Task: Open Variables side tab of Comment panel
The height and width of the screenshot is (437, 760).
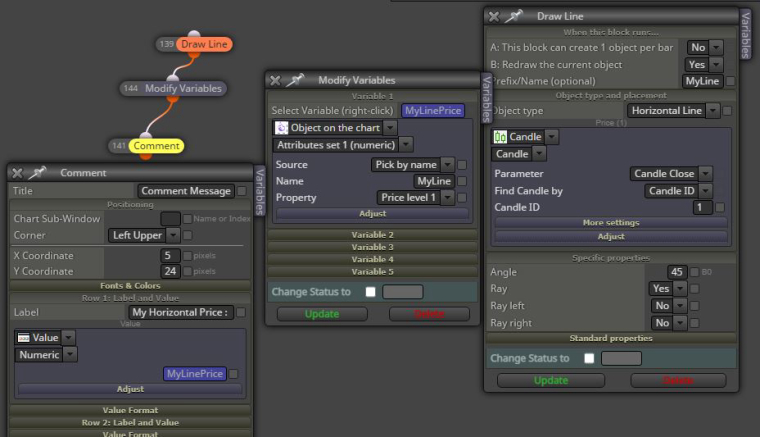Action: pyautogui.click(x=260, y=191)
